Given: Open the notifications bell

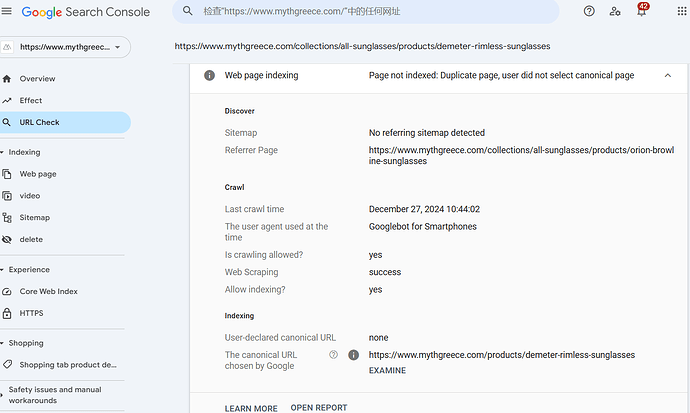Looking at the screenshot, I should click(x=641, y=12).
